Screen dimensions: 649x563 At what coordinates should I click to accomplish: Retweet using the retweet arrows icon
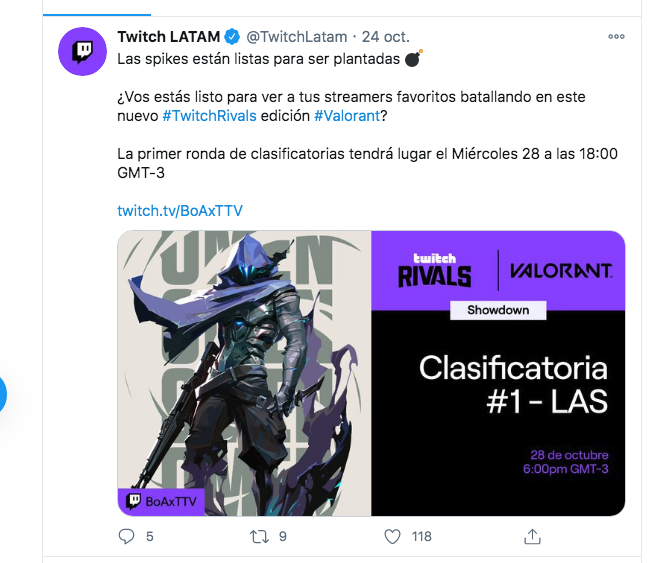[x=260, y=537]
